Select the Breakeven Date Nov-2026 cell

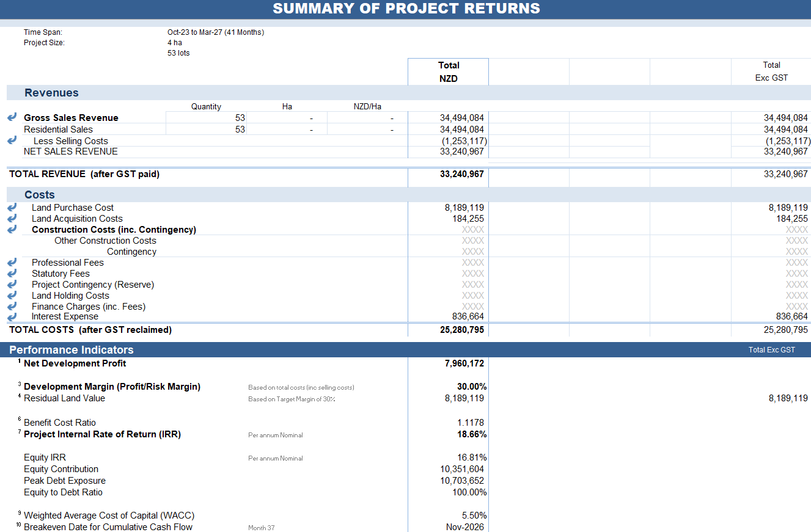448,527
